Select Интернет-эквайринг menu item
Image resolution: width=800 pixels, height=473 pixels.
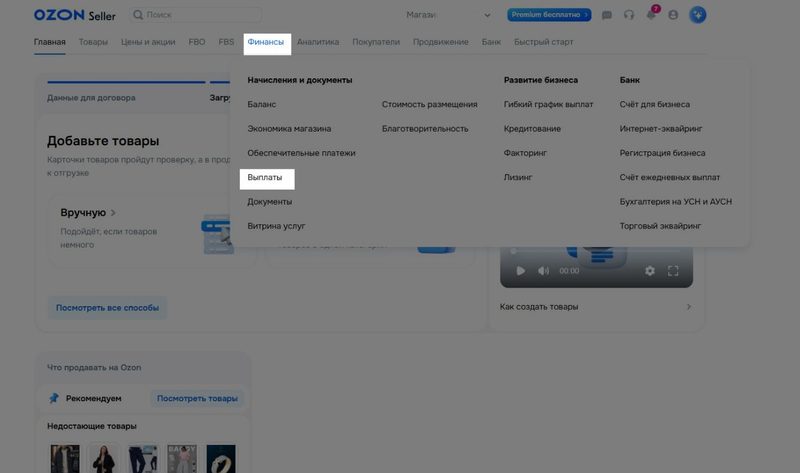click(661, 129)
